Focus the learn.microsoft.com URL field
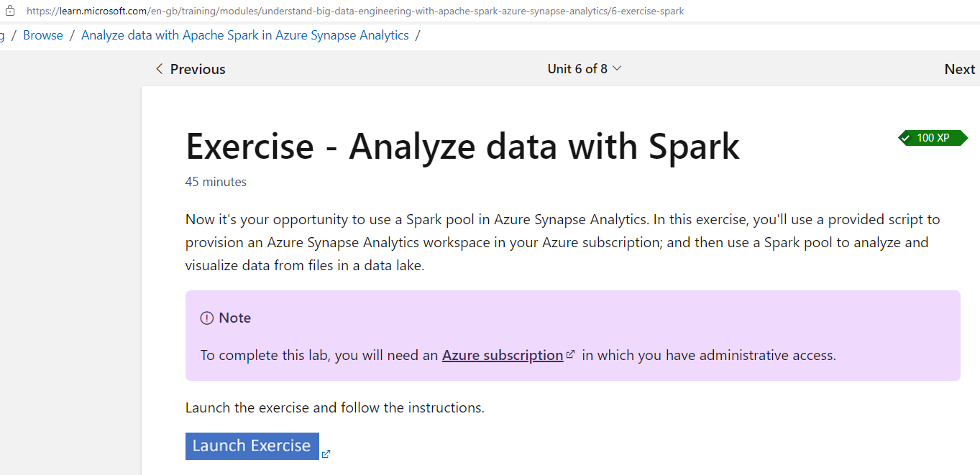Screen dimensions: 980x475 pyautogui.click(x=355, y=11)
